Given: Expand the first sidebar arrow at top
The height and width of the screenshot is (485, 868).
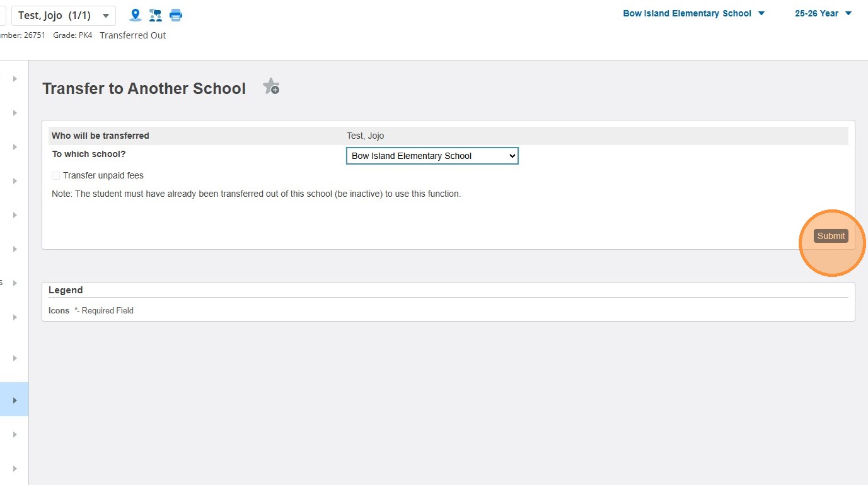Looking at the screenshot, I should (14, 79).
